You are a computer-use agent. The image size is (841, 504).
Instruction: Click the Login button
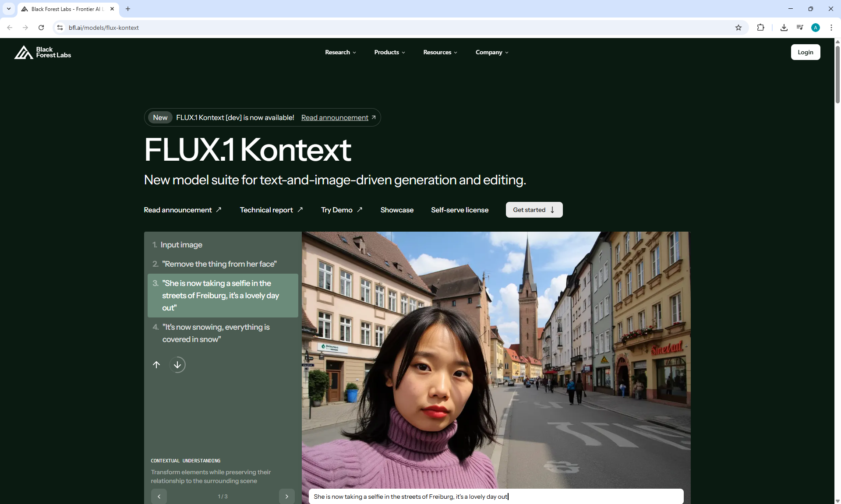tap(805, 52)
